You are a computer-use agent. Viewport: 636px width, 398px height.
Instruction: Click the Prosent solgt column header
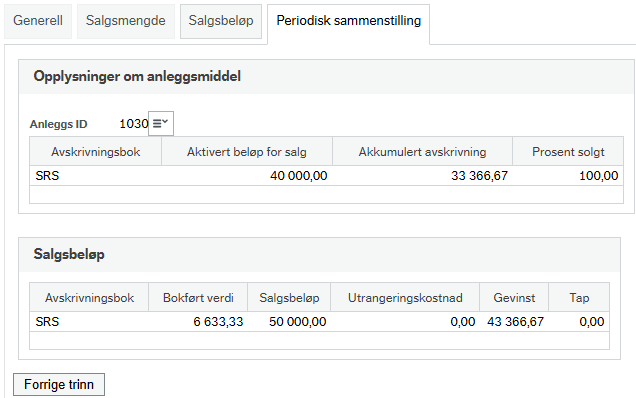coord(568,151)
